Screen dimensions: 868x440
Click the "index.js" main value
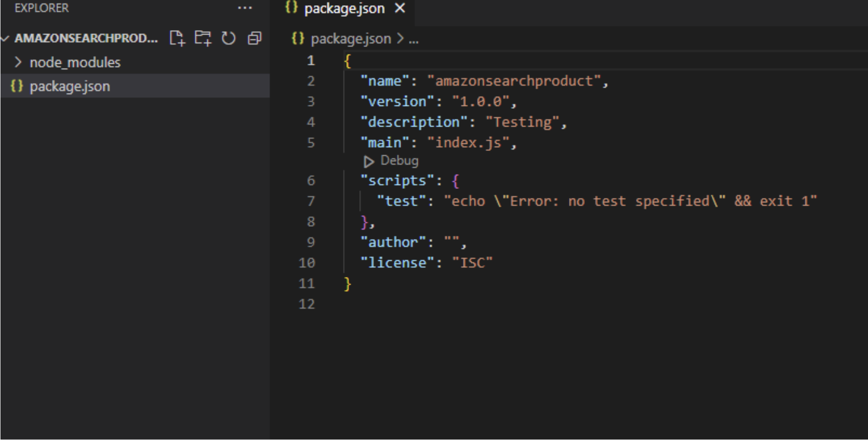[468, 143]
